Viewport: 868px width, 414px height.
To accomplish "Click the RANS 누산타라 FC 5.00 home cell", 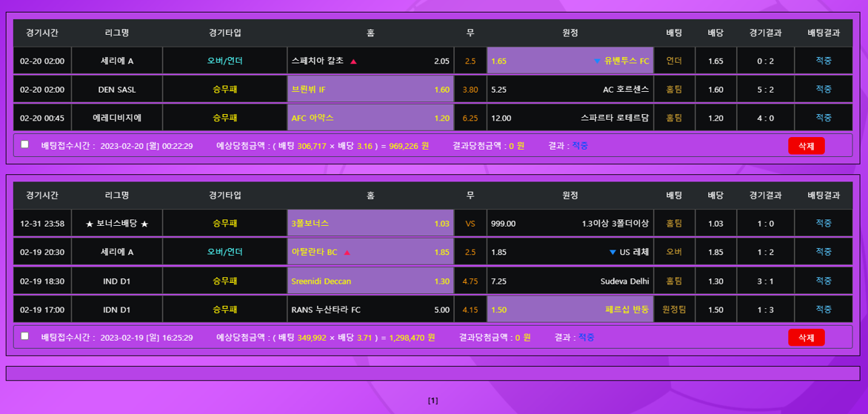I will point(370,310).
